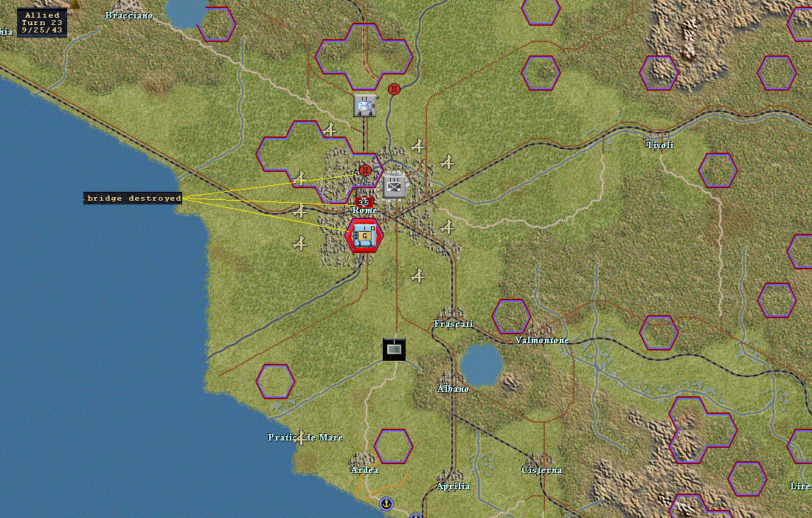This screenshot has height=518, width=812.
Task: Click the Frascati town label
Action: [454, 324]
